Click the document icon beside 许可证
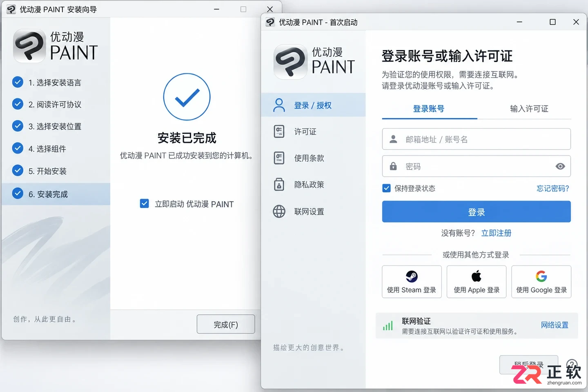Screen dimensions: 588x392 point(279,131)
